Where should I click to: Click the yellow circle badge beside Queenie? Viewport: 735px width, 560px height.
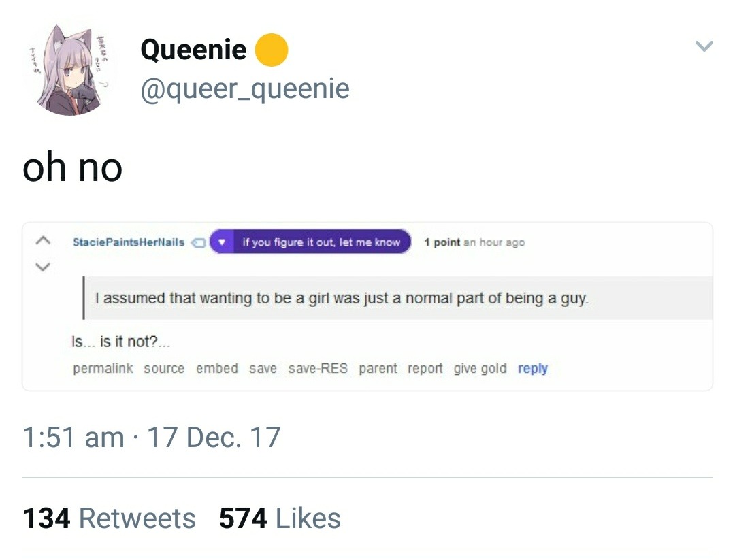272,50
